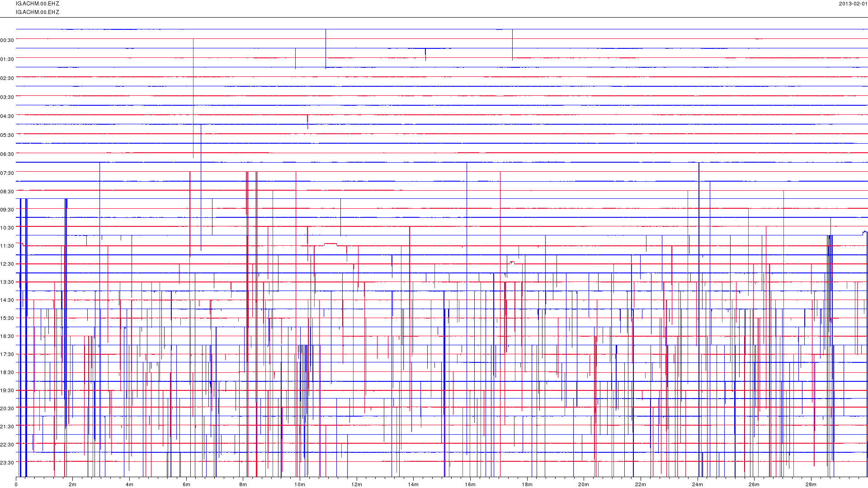Click the 0 minute axis label

16,485
